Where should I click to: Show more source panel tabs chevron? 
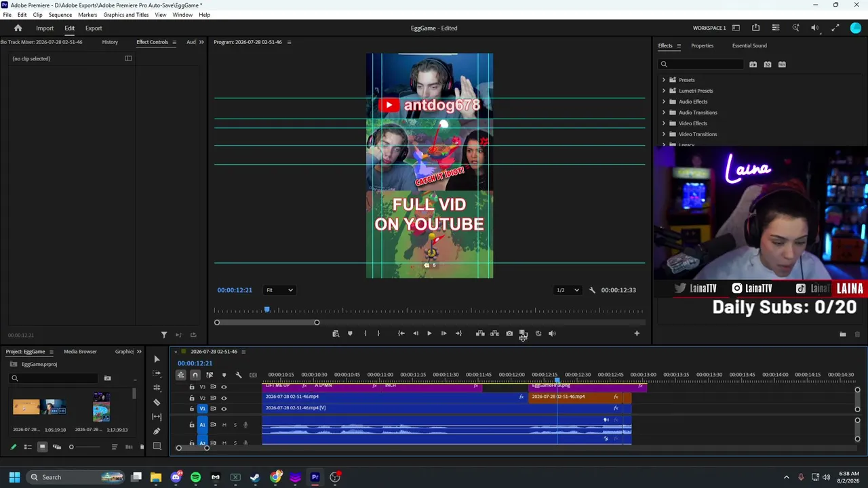click(x=201, y=42)
